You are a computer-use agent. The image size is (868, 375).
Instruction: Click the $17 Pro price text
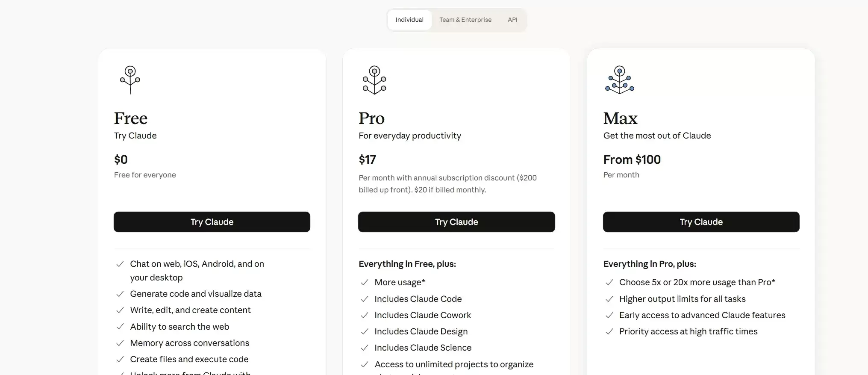pos(367,159)
